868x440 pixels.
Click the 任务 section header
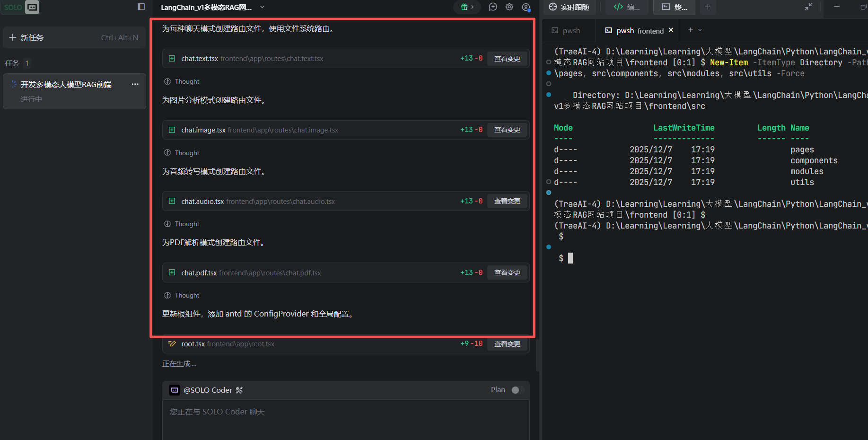(12, 63)
